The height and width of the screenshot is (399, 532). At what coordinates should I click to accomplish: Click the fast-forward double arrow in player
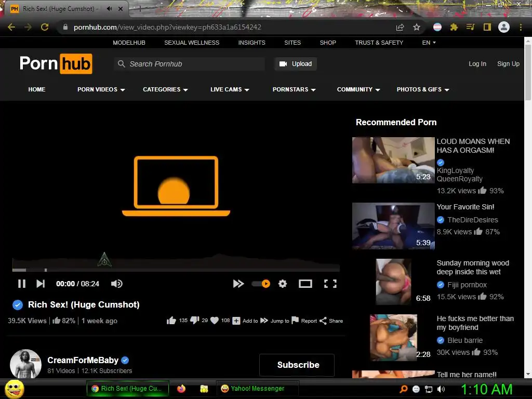pyautogui.click(x=238, y=284)
